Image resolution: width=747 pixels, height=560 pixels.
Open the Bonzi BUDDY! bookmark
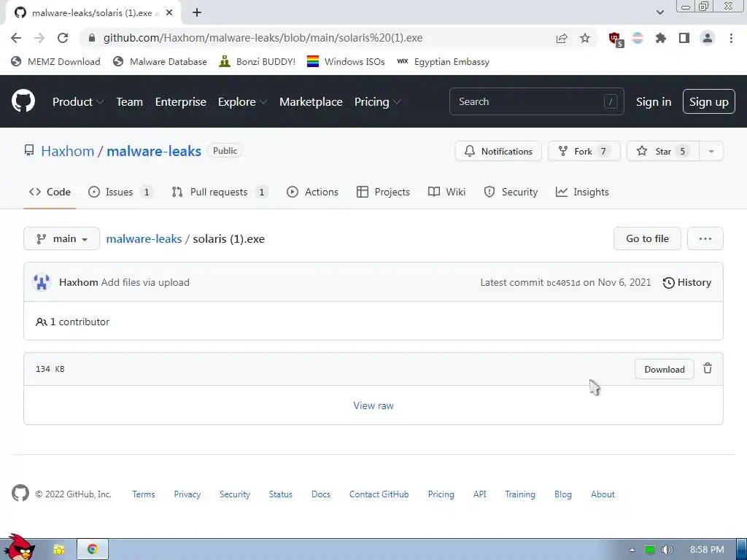point(257,61)
